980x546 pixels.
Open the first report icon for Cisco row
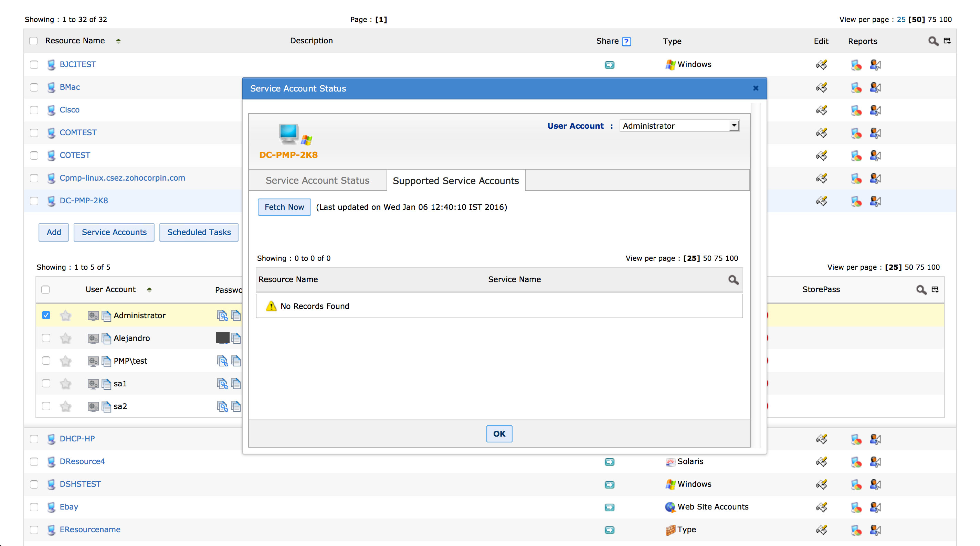point(856,110)
